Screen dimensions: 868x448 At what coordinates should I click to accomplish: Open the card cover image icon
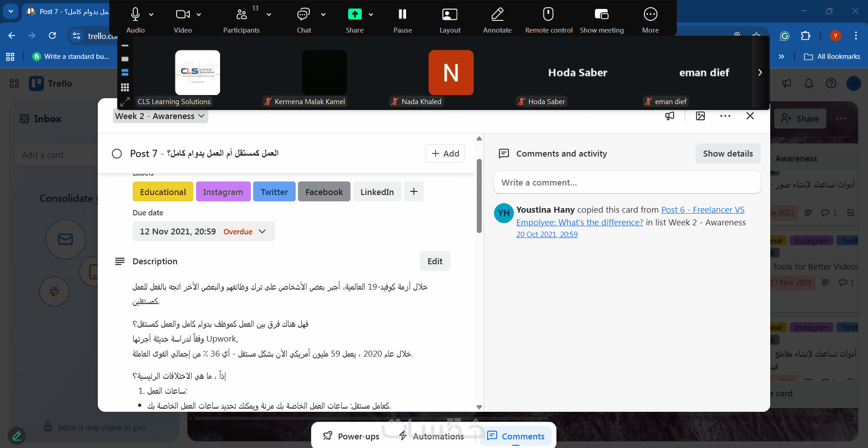700,116
